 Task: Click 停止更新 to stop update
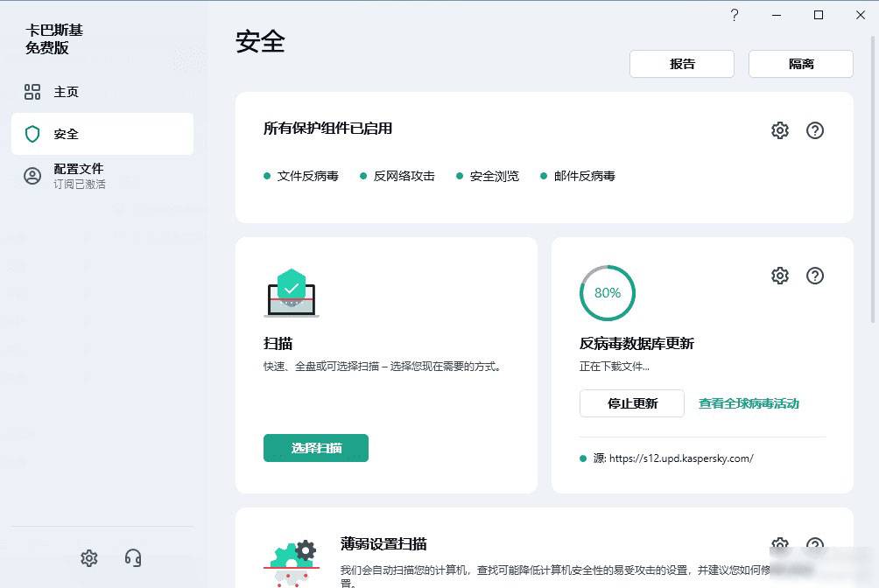point(632,403)
